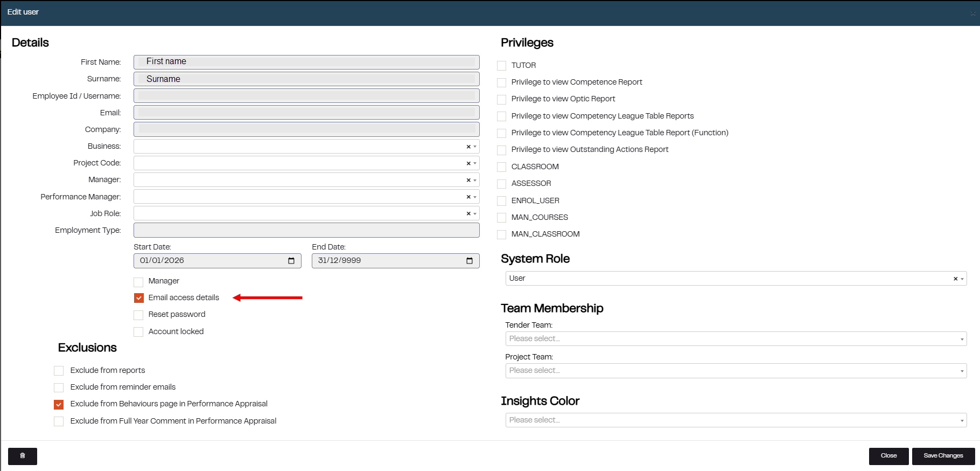Check Exclude from reports checkbox
The image size is (980, 471).
click(59, 371)
